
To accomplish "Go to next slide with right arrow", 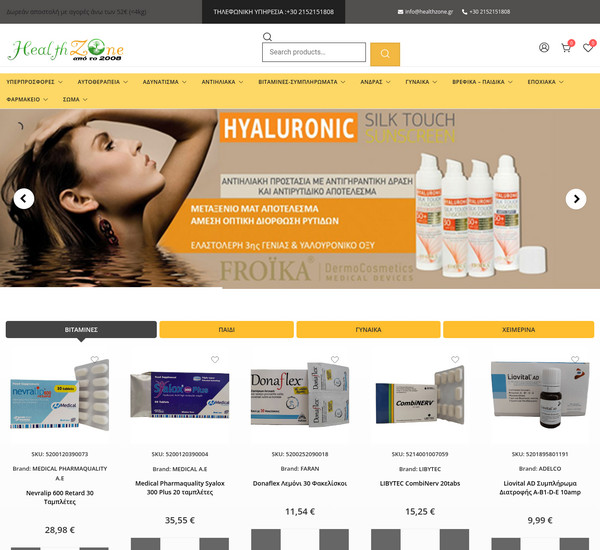I will [x=576, y=199].
